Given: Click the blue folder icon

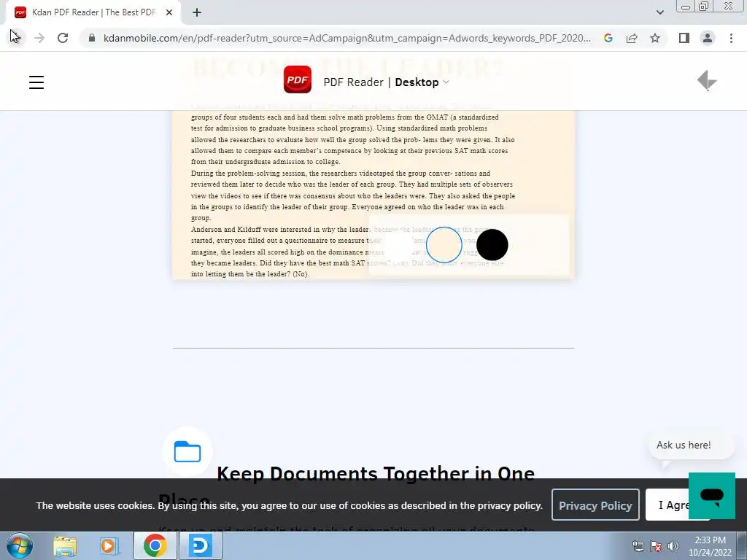Looking at the screenshot, I should click(187, 451).
